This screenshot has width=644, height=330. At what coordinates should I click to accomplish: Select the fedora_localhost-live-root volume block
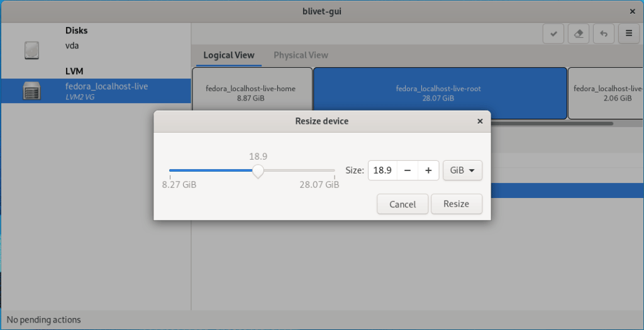pos(438,93)
